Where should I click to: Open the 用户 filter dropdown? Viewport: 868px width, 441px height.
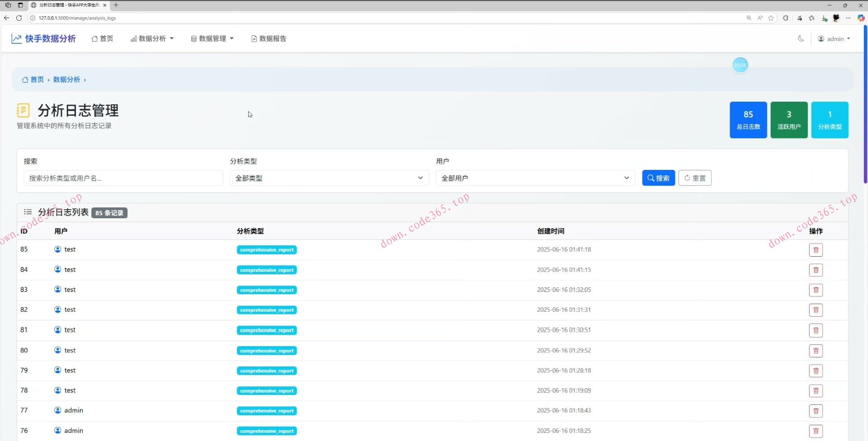point(535,178)
